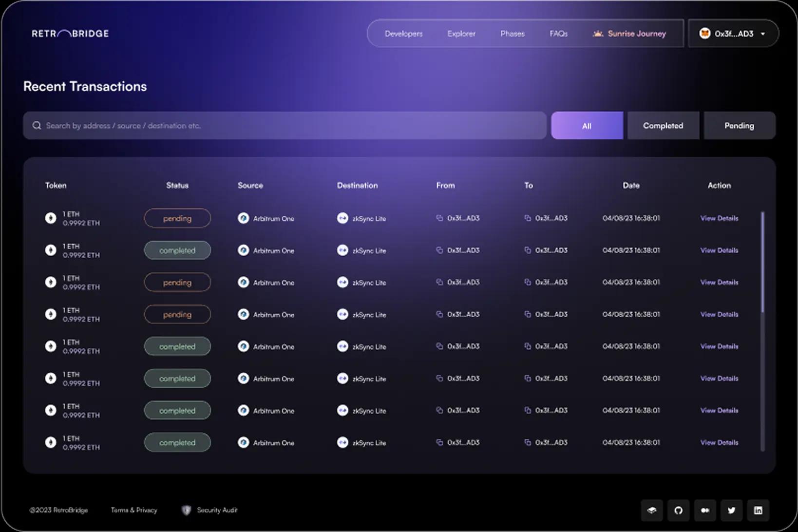798x532 pixels.
Task: Open the GitHub icon in footer
Action: click(679, 511)
